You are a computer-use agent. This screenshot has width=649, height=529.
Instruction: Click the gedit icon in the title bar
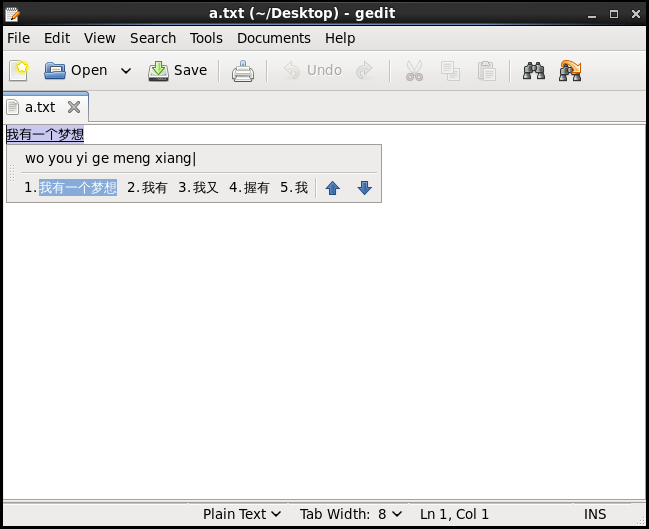(12, 14)
